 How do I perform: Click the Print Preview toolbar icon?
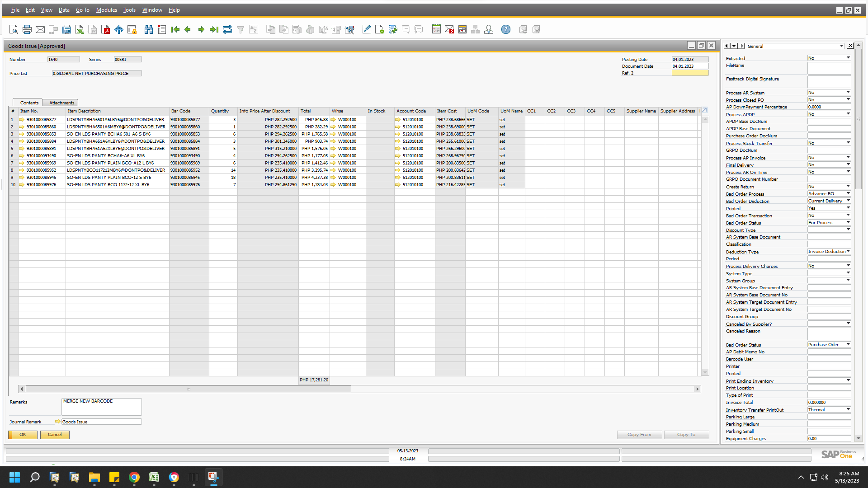point(14,30)
